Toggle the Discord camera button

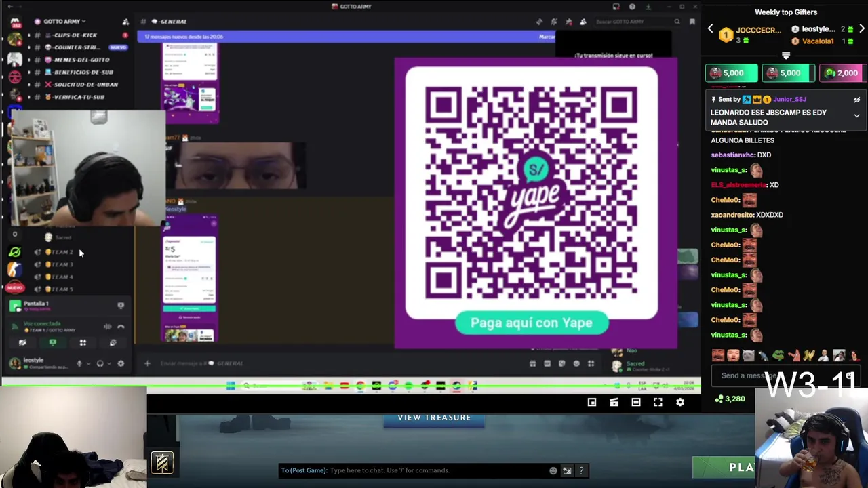(x=22, y=343)
